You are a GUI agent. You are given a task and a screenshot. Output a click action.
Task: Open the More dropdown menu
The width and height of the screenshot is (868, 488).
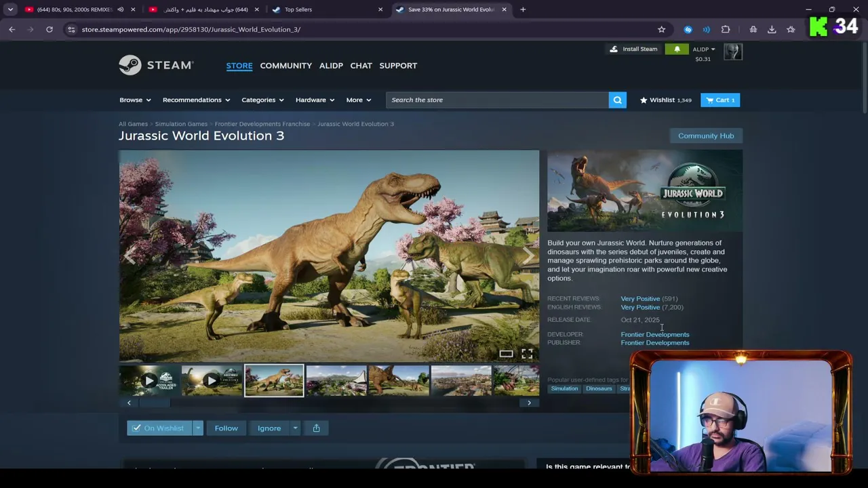click(358, 100)
